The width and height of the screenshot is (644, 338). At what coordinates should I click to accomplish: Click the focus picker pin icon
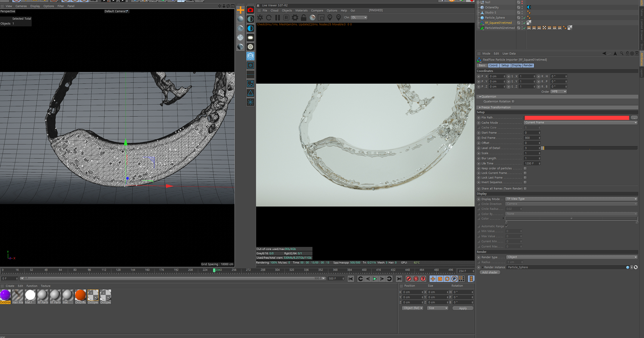pyautogui.click(x=330, y=17)
